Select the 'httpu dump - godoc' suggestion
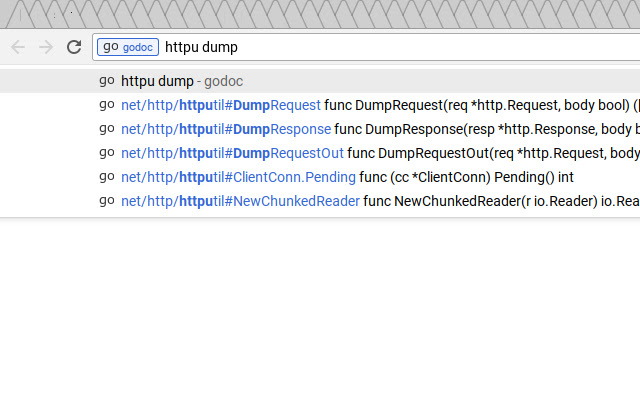 pos(320,81)
